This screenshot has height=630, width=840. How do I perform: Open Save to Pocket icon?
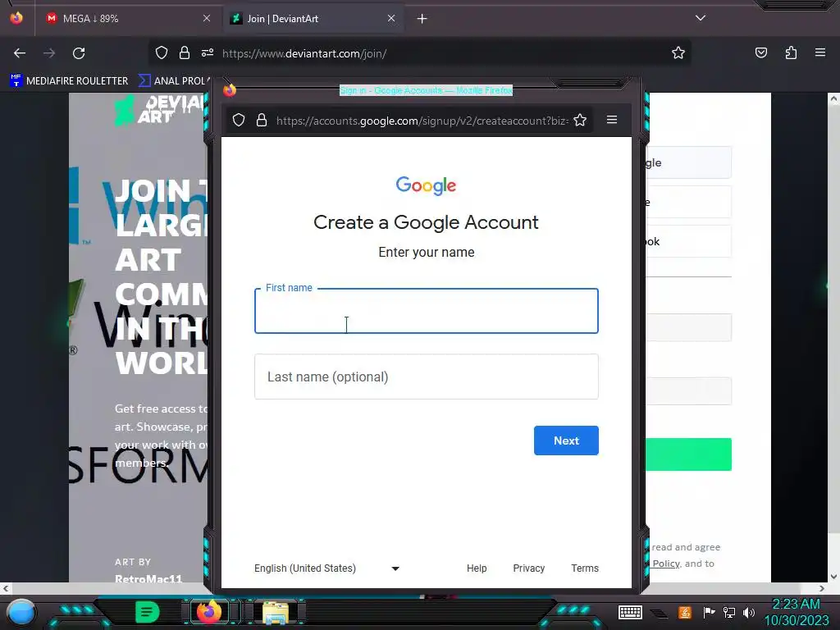coord(760,52)
